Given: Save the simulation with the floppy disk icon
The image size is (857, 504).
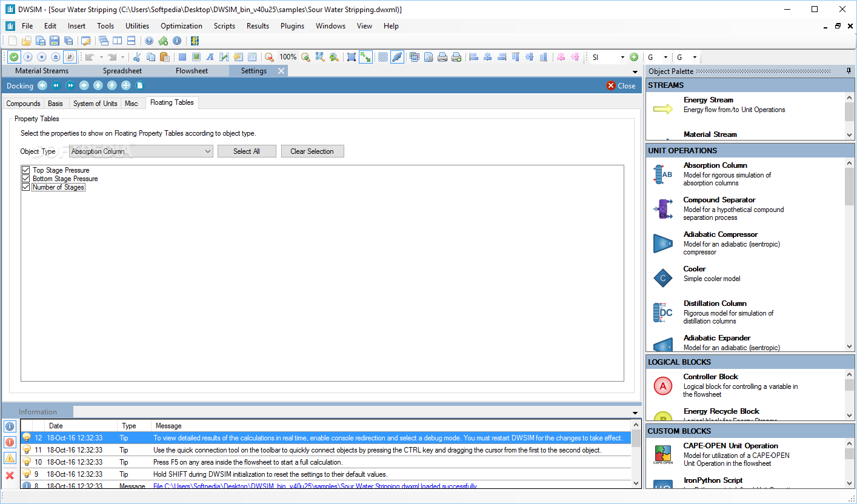Looking at the screenshot, I should (x=54, y=41).
